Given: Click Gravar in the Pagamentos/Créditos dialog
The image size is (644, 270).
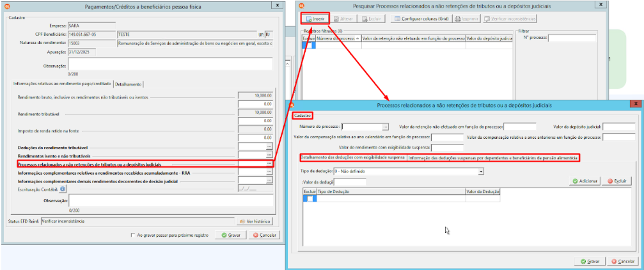Looking at the screenshot, I should point(231,235).
